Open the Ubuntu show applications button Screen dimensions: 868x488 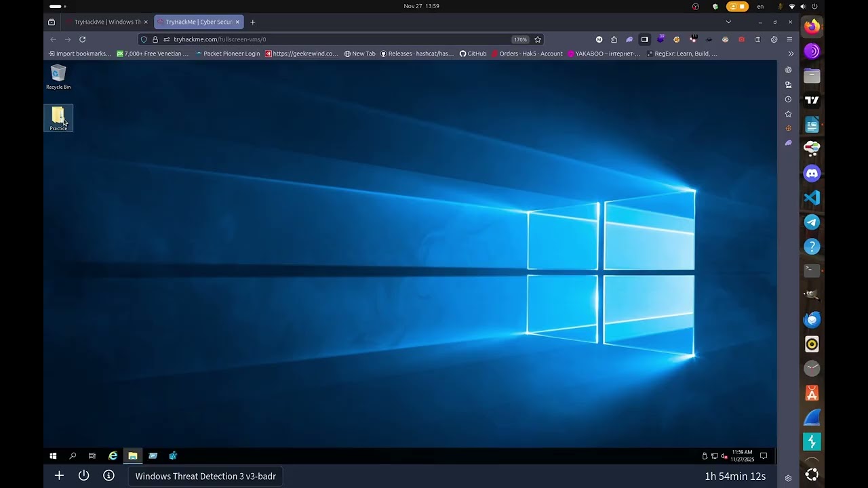point(812,474)
